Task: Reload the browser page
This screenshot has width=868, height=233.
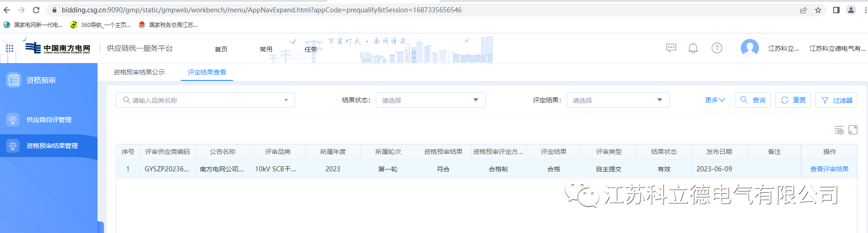Action: point(36,10)
